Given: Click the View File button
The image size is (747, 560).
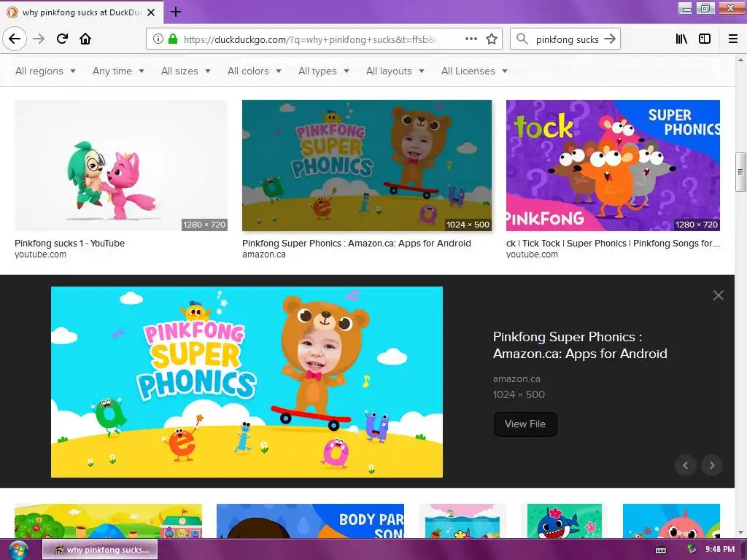Looking at the screenshot, I should (x=525, y=424).
